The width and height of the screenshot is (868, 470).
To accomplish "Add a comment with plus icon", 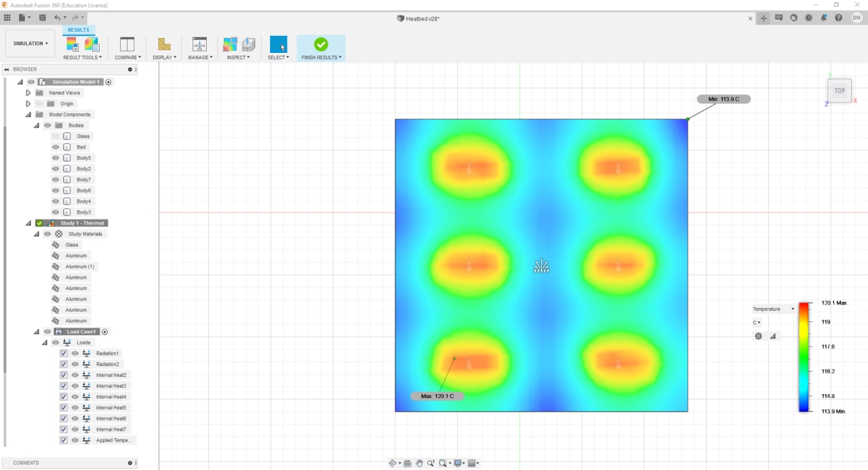I will click(x=130, y=463).
